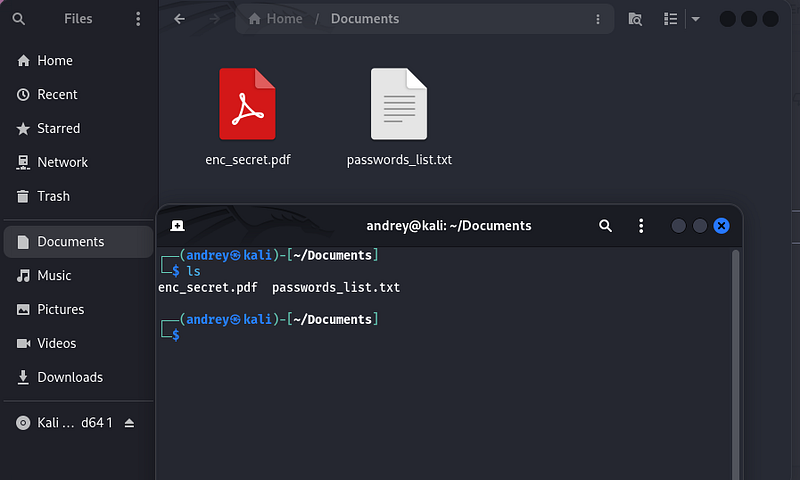Click the terminal vertical scrollbar
This screenshot has width=800, height=480.
click(735, 364)
